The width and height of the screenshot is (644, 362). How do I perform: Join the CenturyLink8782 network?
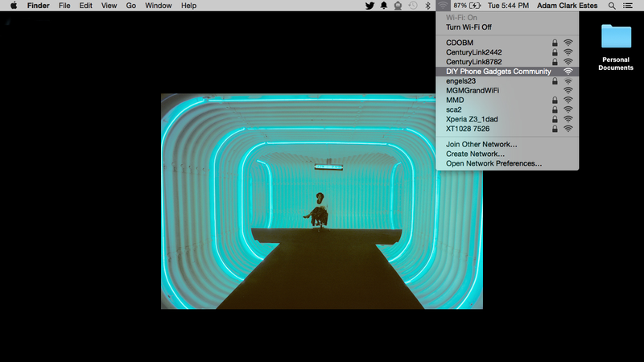pos(507,62)
